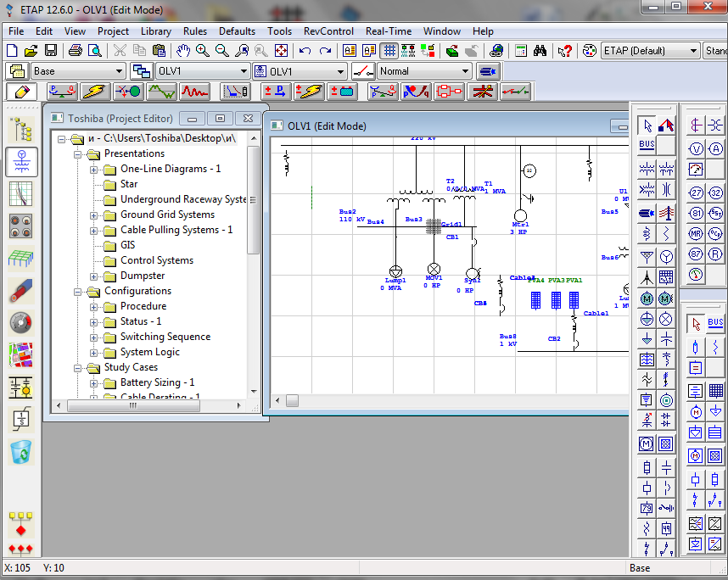Collapse the Configurations tree node

click(x=77, y=292)
